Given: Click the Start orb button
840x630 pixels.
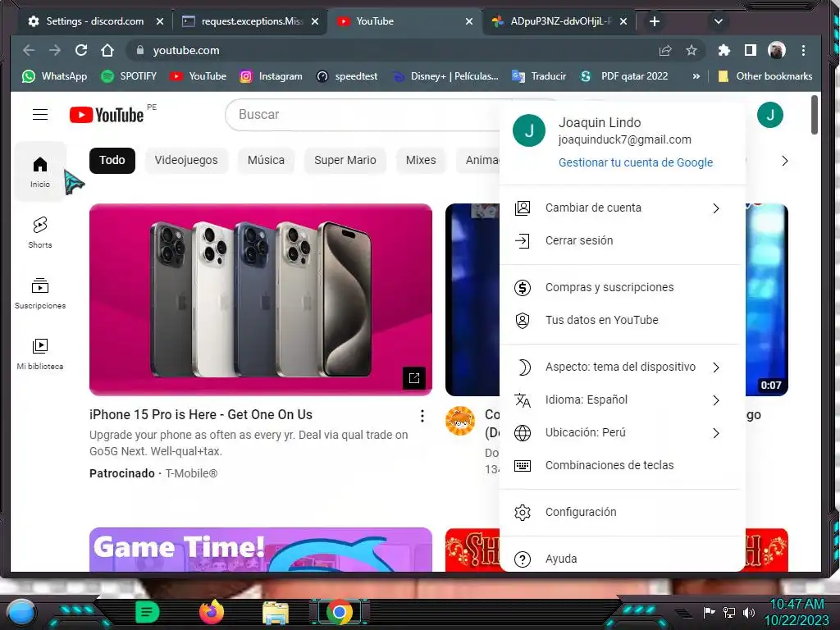Looking at the screenshot, I should pyautogui.click(x=21, y=613).
